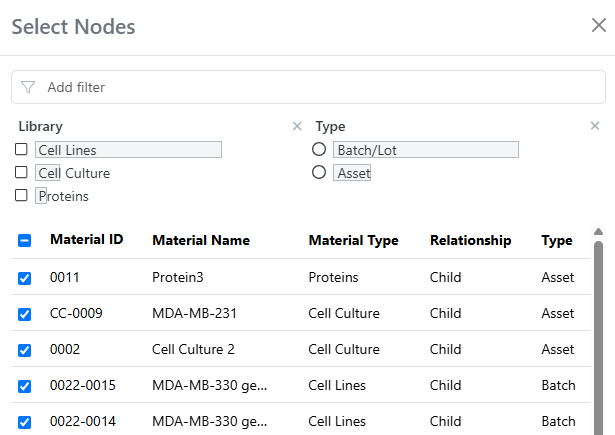The image size is (615, 435).
Task: Uncheck the CC-0009 MDA-MB-231 row
Action: point(24,314)
